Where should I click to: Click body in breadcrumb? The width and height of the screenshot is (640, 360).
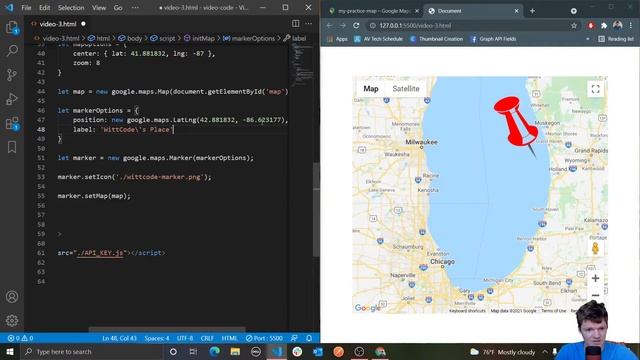point(130,38)
